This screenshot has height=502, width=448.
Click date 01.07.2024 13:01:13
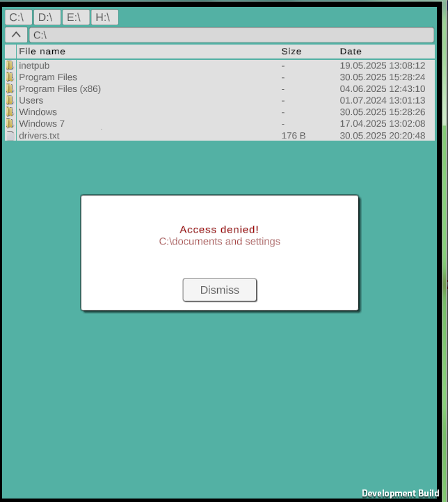click(x=383, y=100)
